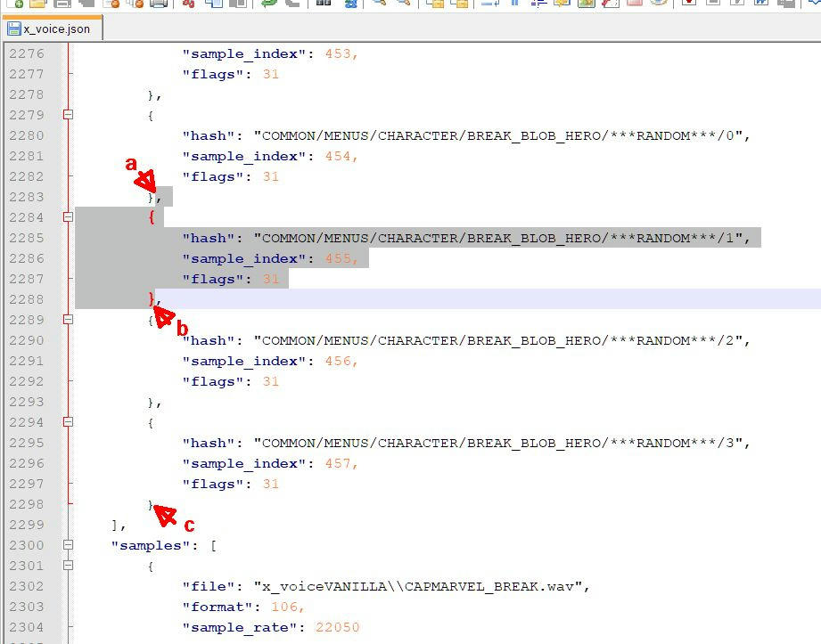Click the sample_index value 454
Screen dimensions: 821x644
(x=338, y=157)
